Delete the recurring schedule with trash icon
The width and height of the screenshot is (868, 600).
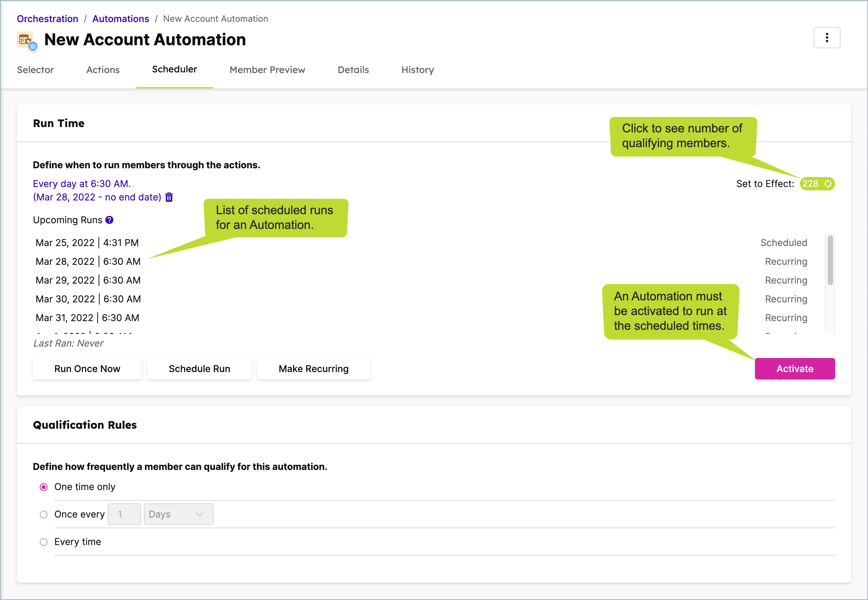(x=169, y=197)
